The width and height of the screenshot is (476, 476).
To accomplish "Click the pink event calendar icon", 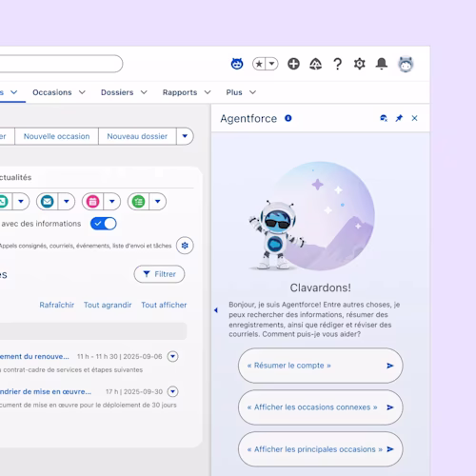I will click(92, 202).
